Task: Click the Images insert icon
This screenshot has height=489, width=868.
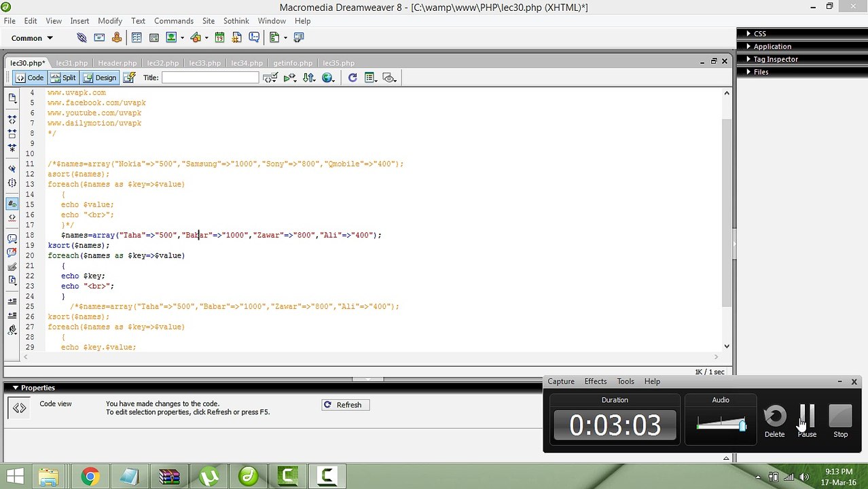Action: 171,38
